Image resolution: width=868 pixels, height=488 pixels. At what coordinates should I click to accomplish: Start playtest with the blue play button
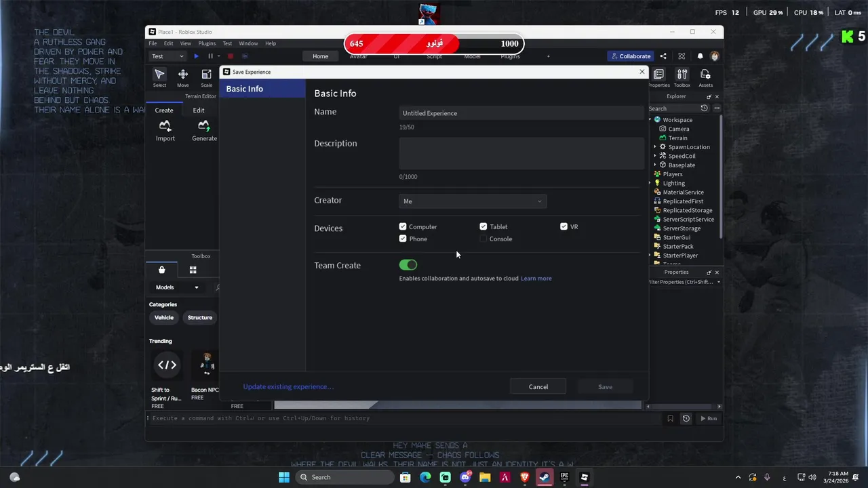point(197,56)
